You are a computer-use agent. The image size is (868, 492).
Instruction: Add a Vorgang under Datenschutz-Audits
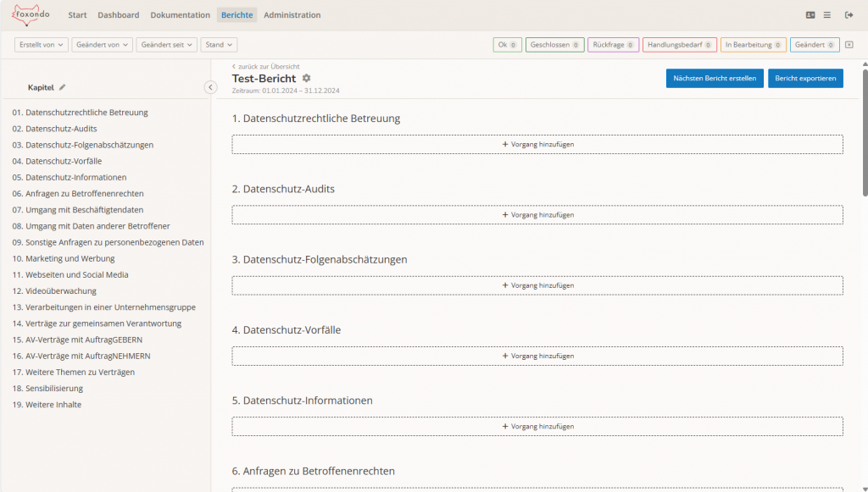pos(537,214)
